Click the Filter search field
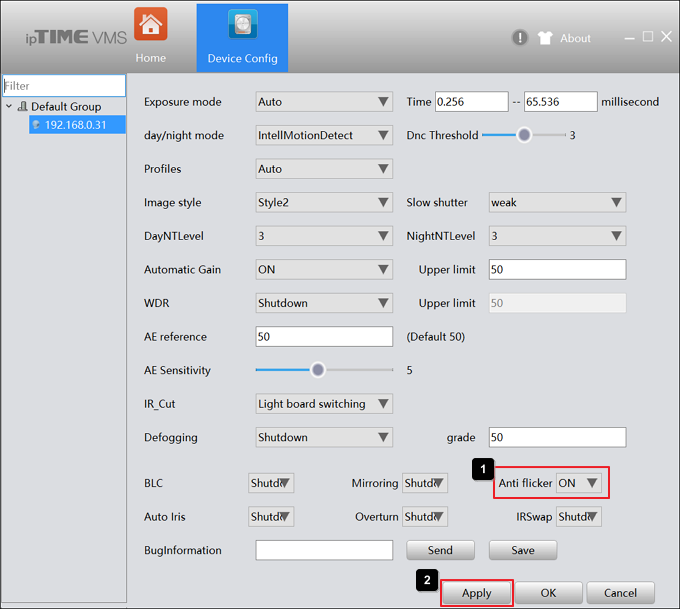The image size is (680, 609). pos(64,85)
